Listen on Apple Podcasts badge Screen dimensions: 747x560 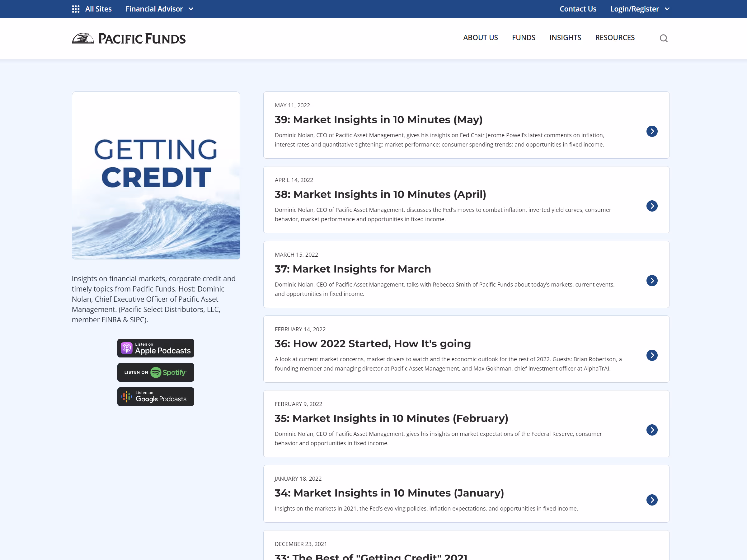click(156, 348)
